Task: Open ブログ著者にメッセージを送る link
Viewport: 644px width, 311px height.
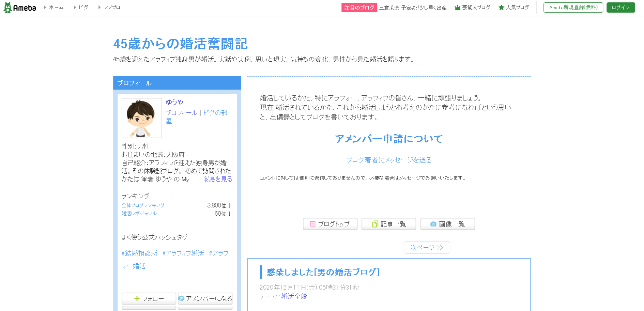Action: pos(389,160)
